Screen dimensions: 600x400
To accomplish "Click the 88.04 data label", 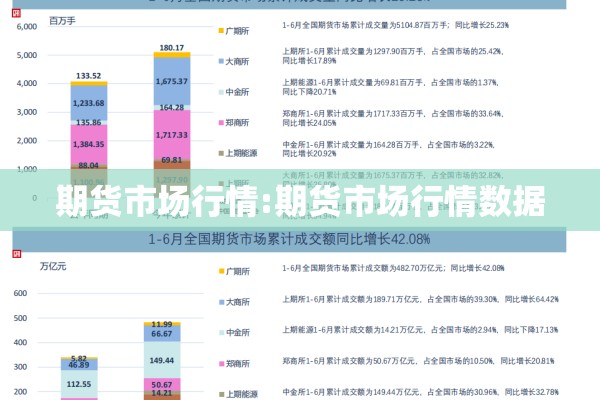I will (88, 165).
